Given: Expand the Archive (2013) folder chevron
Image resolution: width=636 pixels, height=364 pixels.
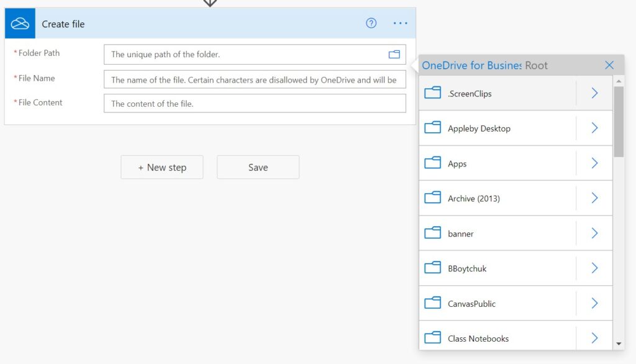Looking at the screenshot, I should pyautogui.click(x=594, y=198).
